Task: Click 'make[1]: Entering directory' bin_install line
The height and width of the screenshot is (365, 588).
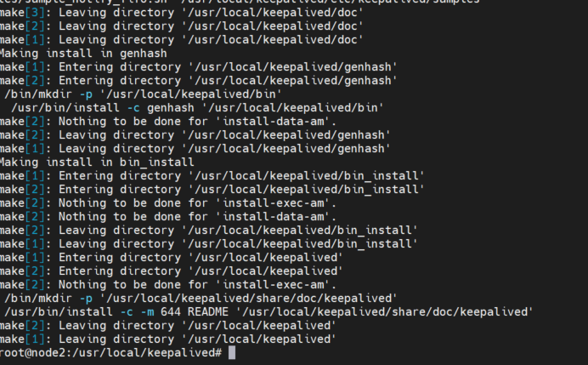Action: pos(212,176)
